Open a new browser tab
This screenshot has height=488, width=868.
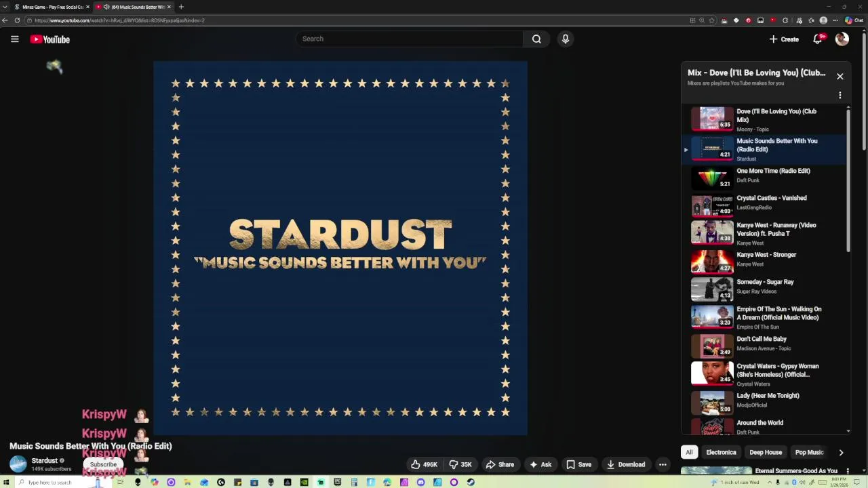(181, 7)
